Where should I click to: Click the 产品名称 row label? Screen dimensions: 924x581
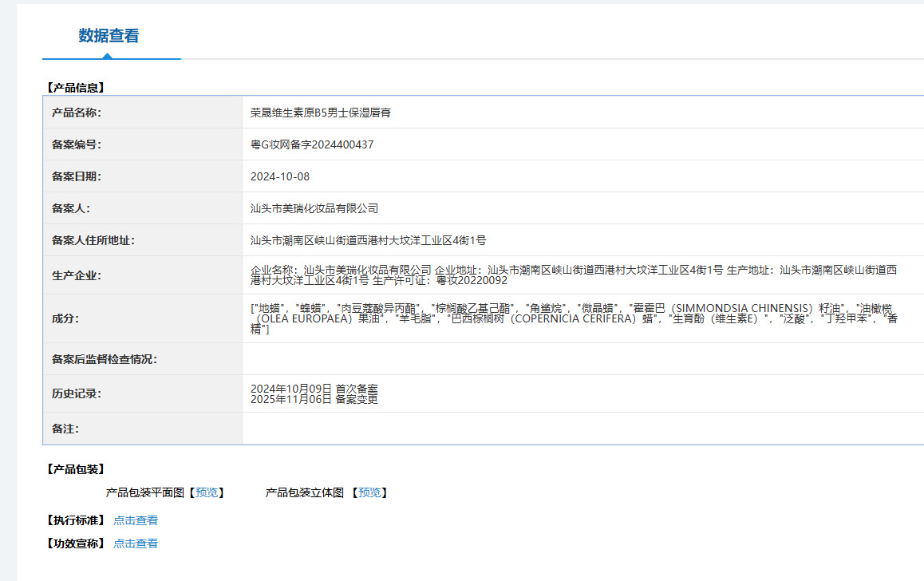77,113
